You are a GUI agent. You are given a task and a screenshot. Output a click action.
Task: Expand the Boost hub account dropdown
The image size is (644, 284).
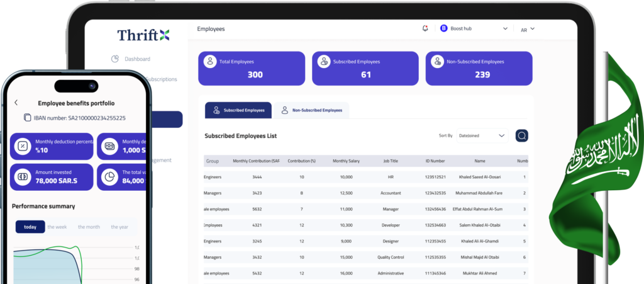tap(505, 29)
